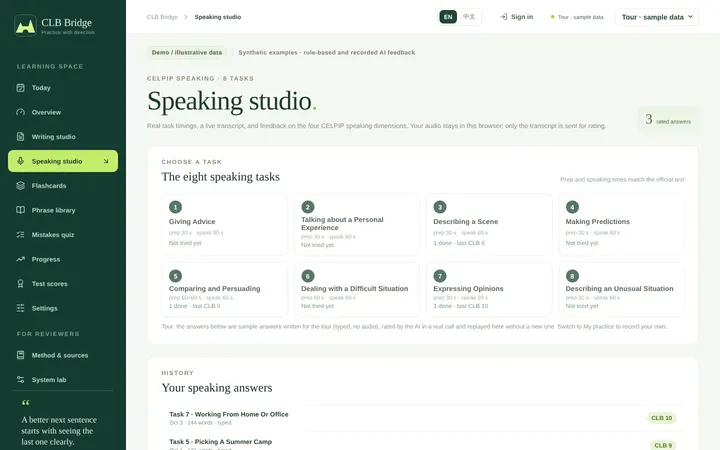Click CLB Bridge breadcrumb link
Image resolution: width=720 pixels, height=450 pixels.
coord(162,17)
